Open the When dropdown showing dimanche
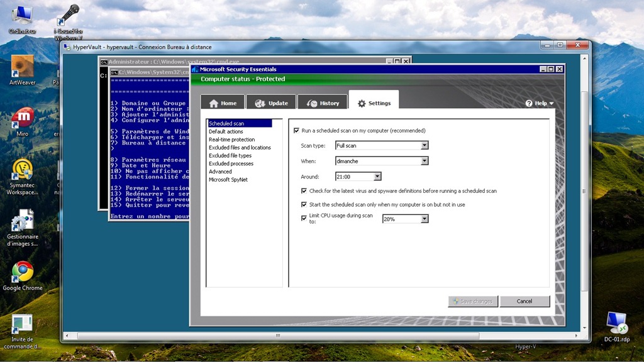Screen dimensions: 644x362 point(382,161)
